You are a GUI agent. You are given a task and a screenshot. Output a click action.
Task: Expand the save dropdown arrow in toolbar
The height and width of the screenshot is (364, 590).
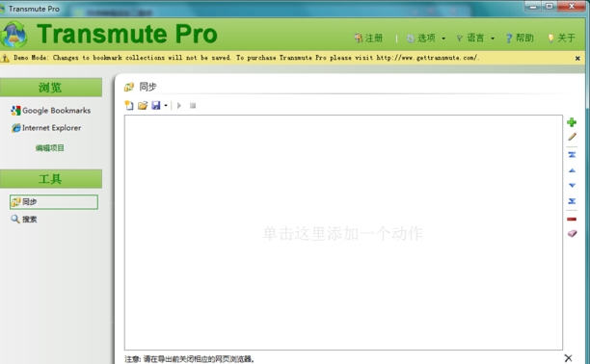click(x=166, y=106)
